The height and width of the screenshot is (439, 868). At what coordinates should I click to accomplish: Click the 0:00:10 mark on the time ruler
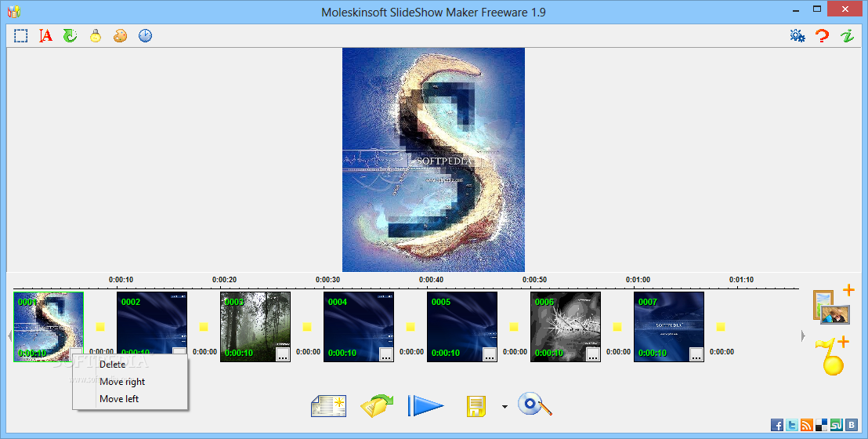(121, 280)
